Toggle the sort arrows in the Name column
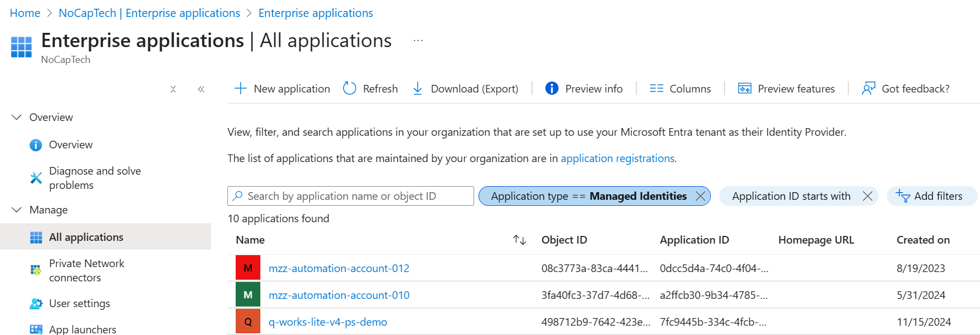 click(520, 240)
